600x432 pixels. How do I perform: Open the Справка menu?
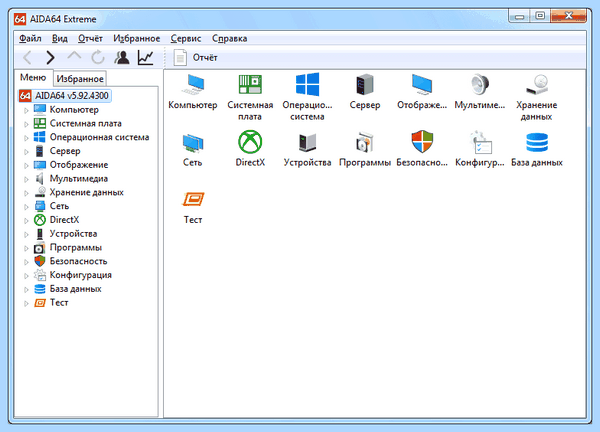click(x=230, y=39)
